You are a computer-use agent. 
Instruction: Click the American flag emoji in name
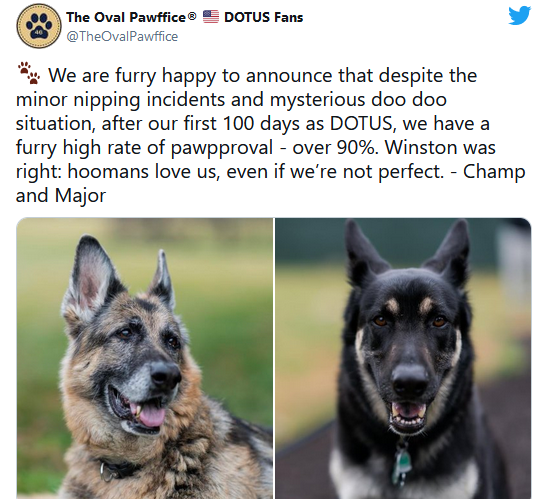(211, 17)
